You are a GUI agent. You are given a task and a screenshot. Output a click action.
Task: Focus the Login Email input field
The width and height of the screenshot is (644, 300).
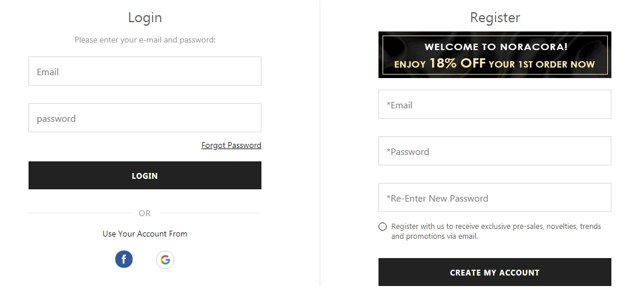click(144, 72)
